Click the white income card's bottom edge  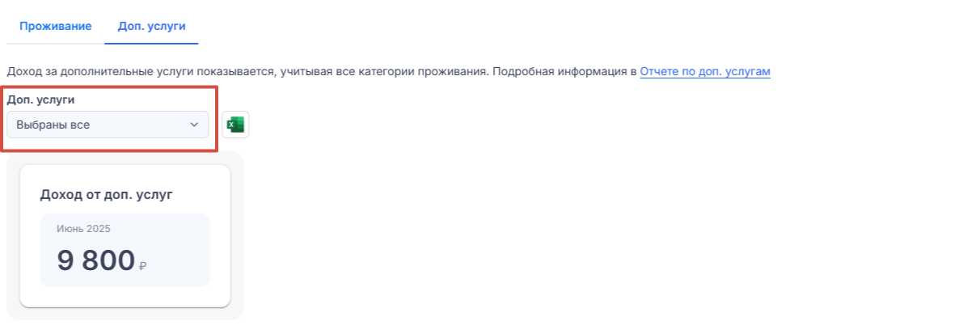[x=125, y=305]
